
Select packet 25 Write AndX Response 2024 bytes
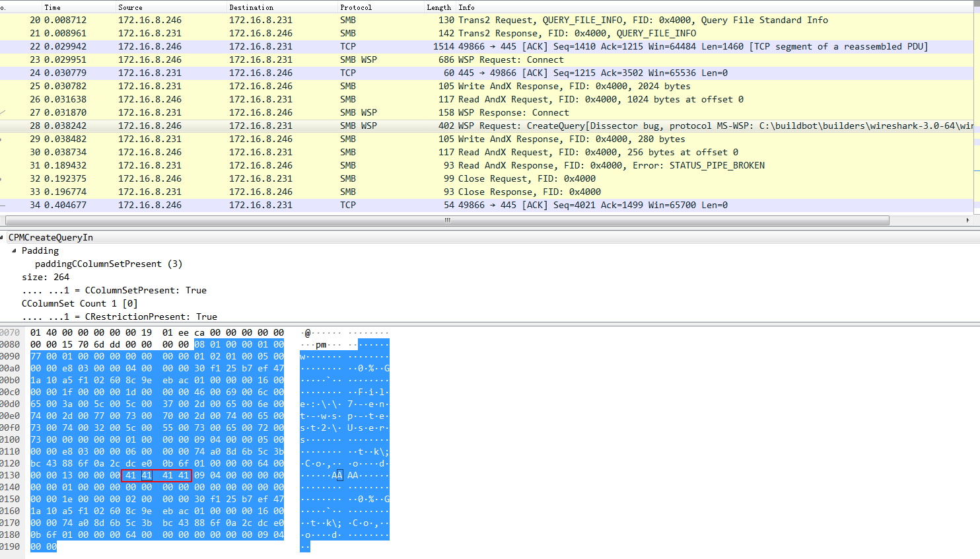click(x=487, y=86)
